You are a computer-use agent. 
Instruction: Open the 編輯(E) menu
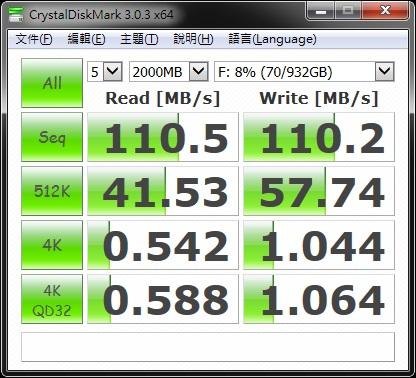[x=86, y=39]
